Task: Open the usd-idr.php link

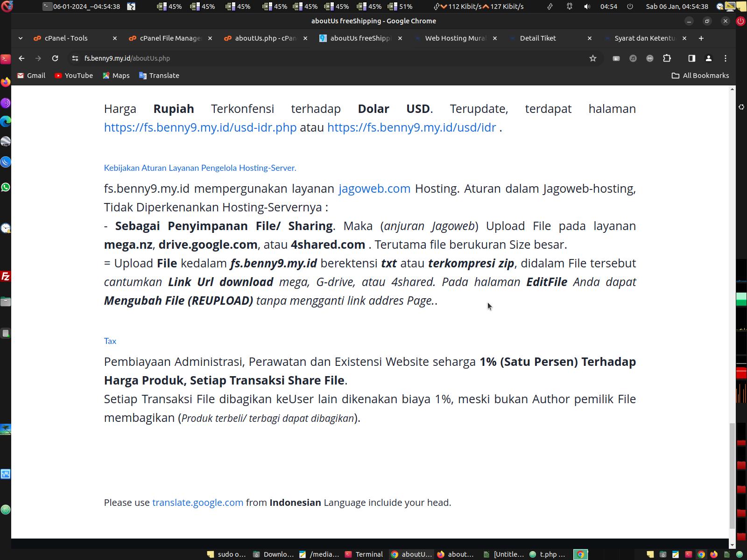Action: click(200, 127)
